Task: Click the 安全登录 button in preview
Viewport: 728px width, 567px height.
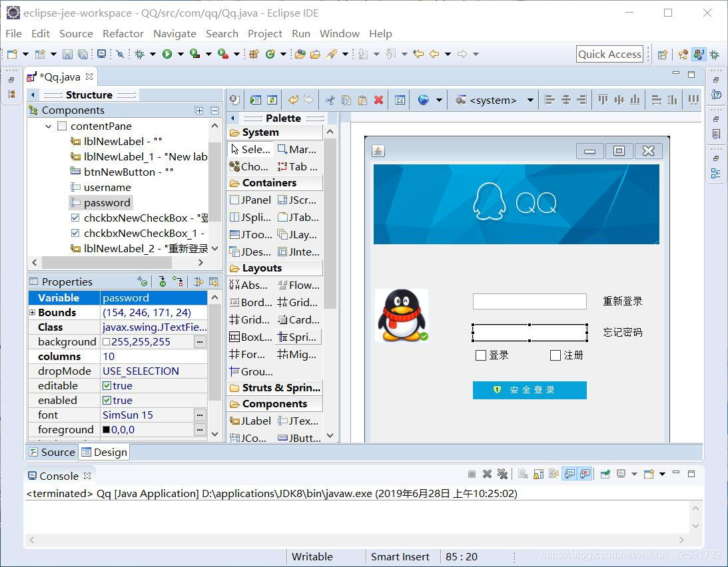Action: [530, 390]
